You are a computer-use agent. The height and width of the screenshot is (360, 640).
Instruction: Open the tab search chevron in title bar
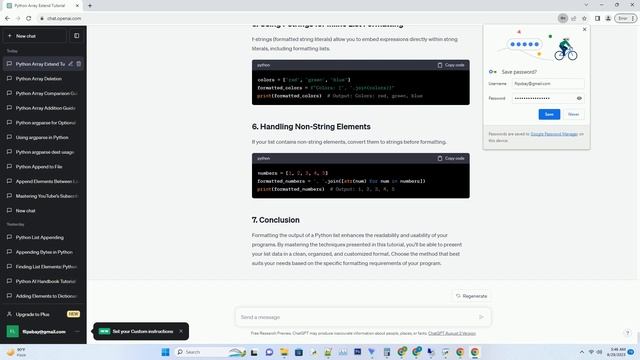coord(586,5)
